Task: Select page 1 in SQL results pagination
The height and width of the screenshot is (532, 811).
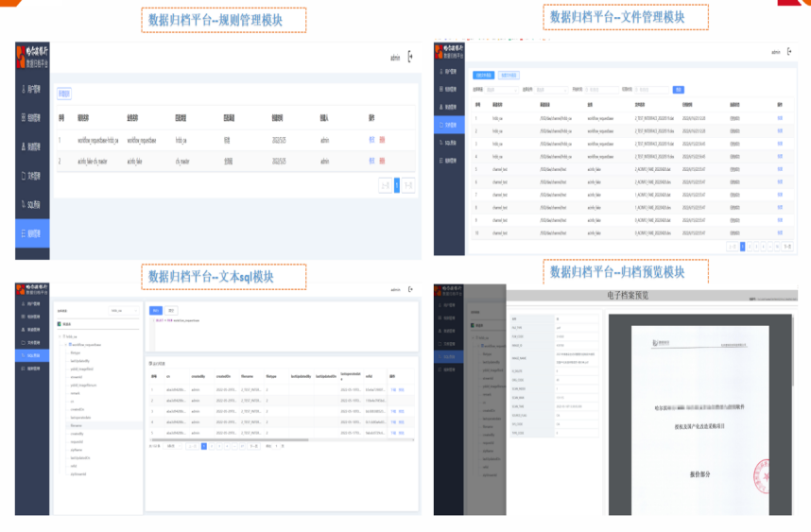Action: (204, 446)
